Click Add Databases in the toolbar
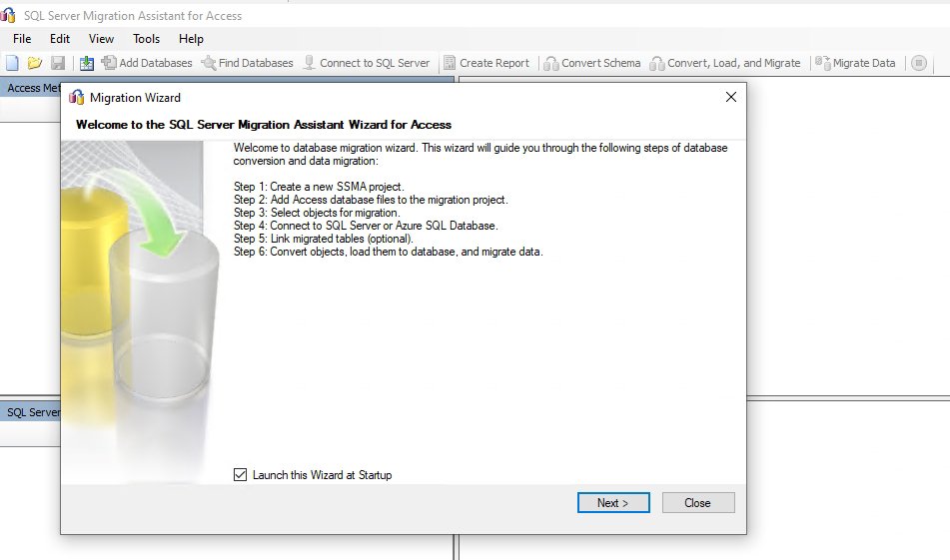950x560 pixels. pyautogui.click(x=147, y=63)
